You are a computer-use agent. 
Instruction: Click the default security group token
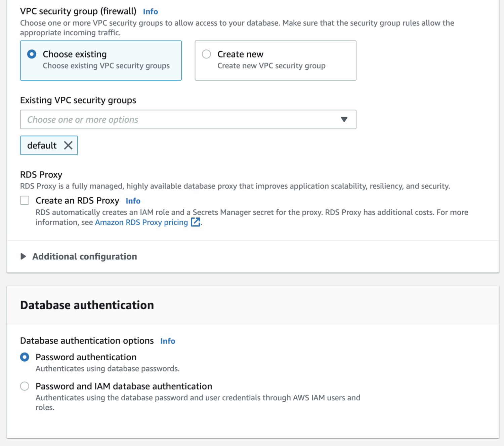[42, 146]
